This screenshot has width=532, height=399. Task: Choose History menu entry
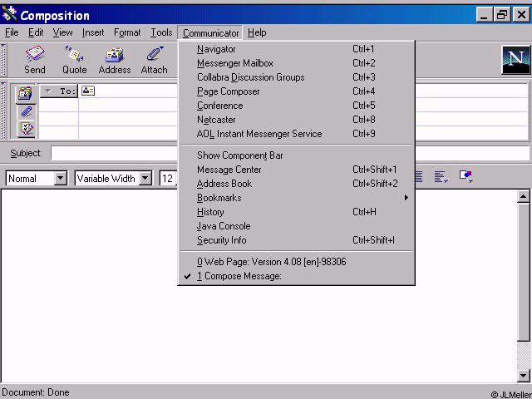(x=296, y=212)
